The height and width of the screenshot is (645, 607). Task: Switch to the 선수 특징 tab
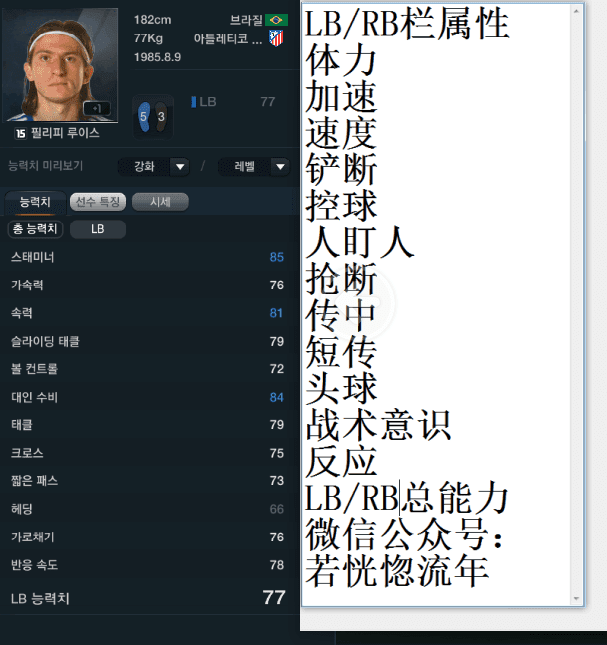(98, 202)
